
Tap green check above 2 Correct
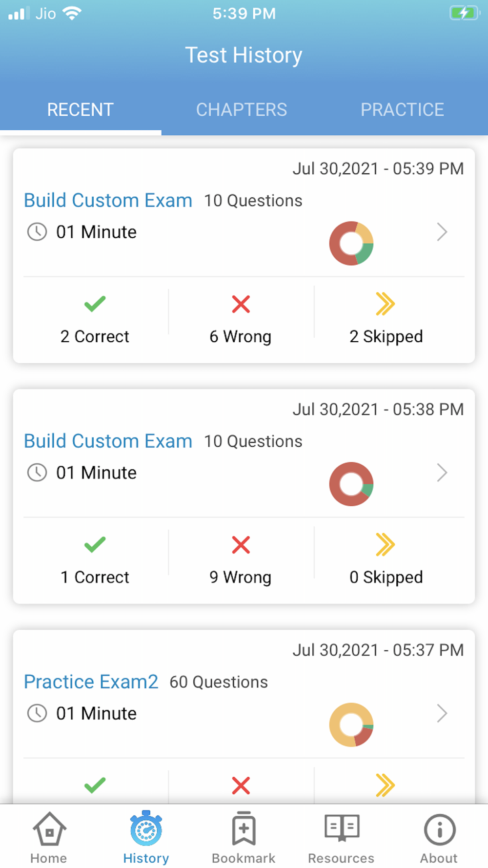pyautogui.click(x=95, y=304)
